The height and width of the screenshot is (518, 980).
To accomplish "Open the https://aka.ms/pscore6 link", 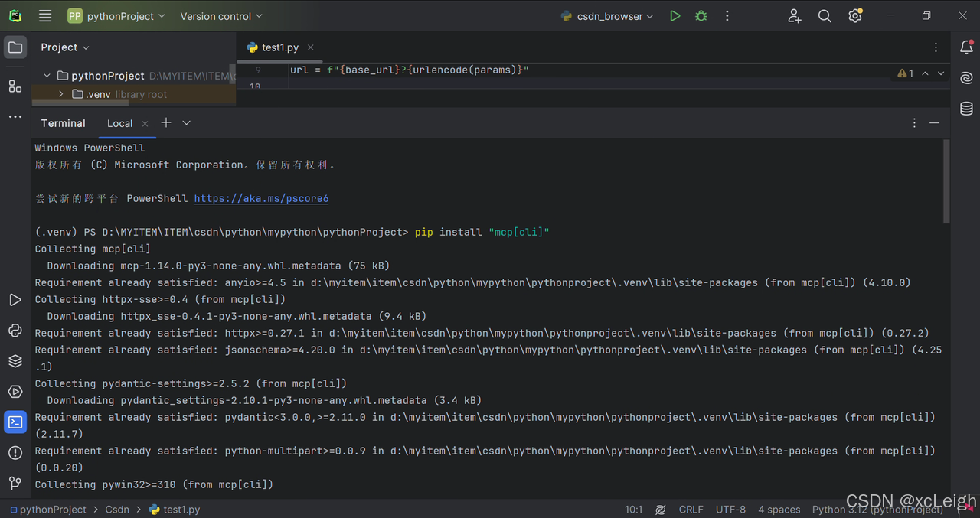I will pos(261,198).
